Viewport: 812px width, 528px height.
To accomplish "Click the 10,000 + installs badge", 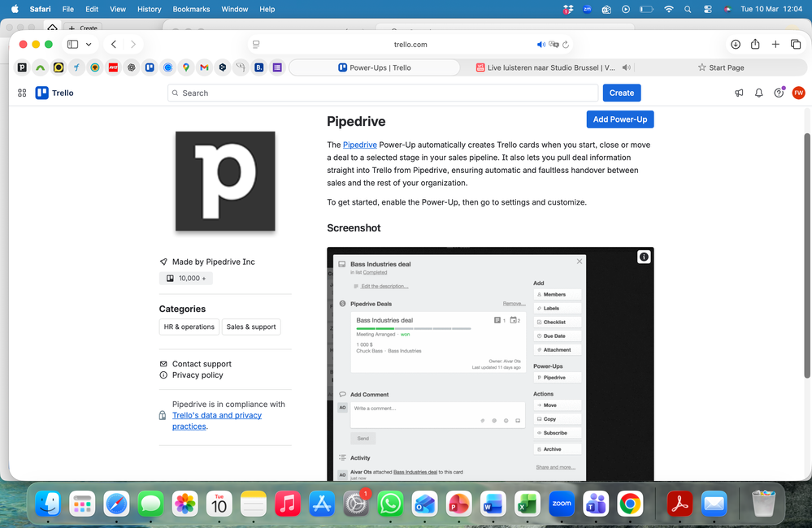I will (186, 278).
